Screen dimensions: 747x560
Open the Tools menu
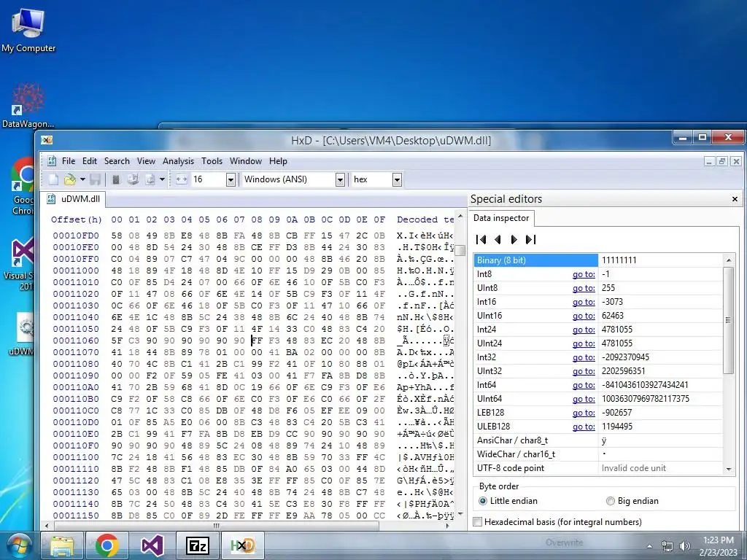pyautogui.click(x=212, y=161)
